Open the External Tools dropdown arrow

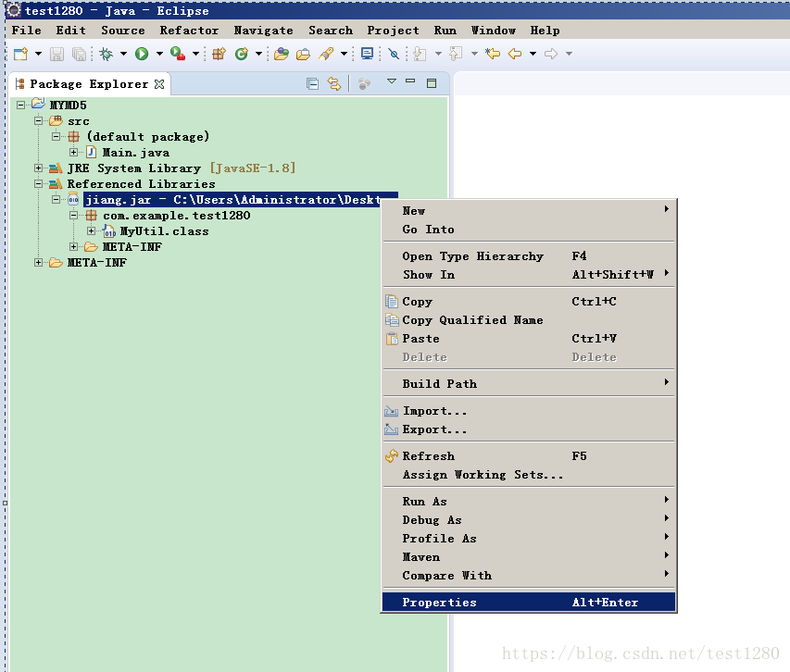[195, 54]
